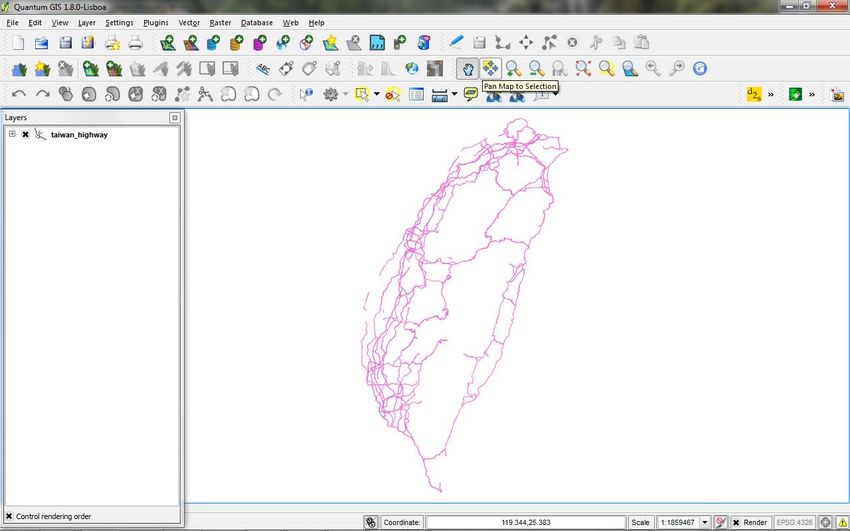850x531 pixels.
Task: Open the feature action gear dropdown arrow
Action: 345,94
